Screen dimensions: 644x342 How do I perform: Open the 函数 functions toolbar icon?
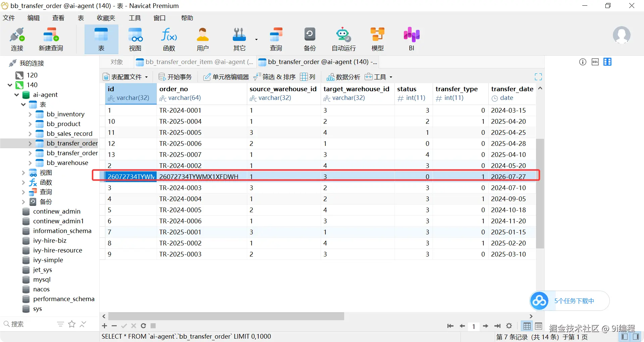click(x=169, y=40)
